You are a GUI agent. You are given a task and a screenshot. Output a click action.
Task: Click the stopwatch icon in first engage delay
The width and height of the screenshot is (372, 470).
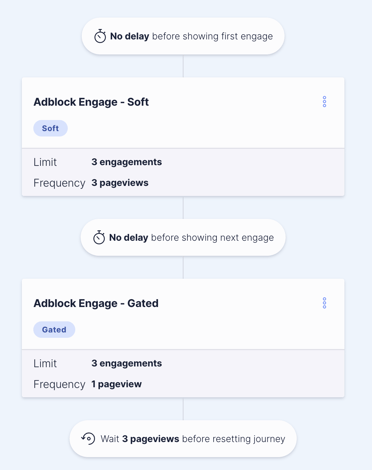point(100,36)
